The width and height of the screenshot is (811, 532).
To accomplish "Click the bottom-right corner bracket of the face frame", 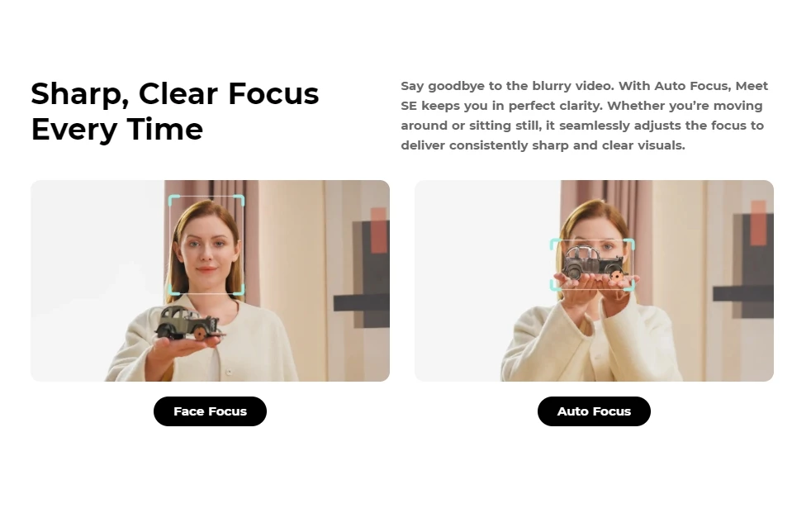I will click(x=240, y=290).
